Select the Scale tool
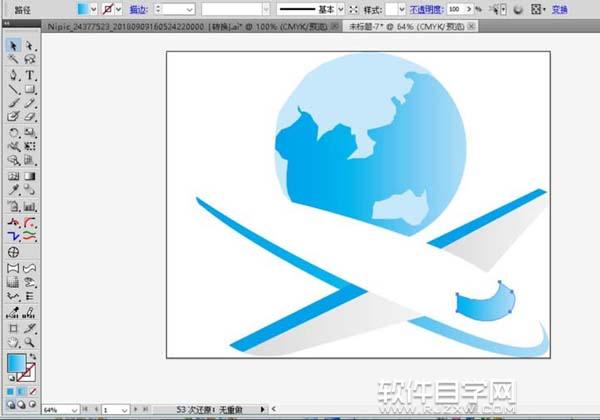Image resolution: width=600 pixels, height=420 pixels. 29,132
